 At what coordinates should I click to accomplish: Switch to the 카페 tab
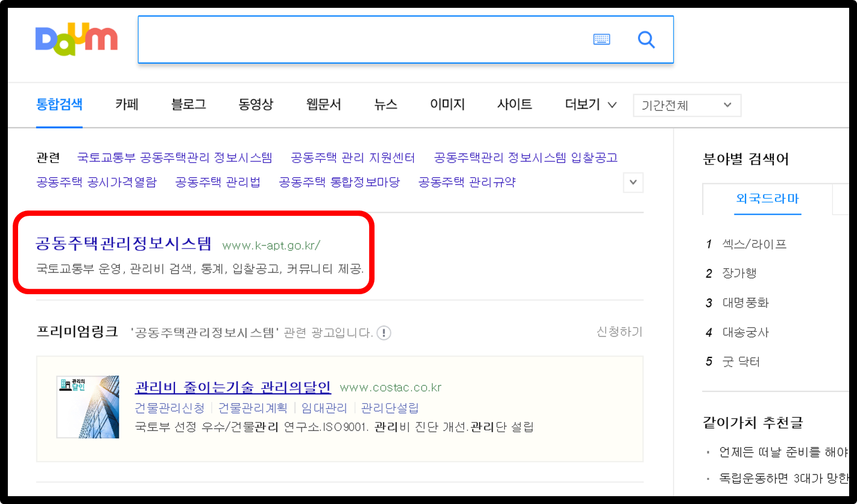point(127,104)
